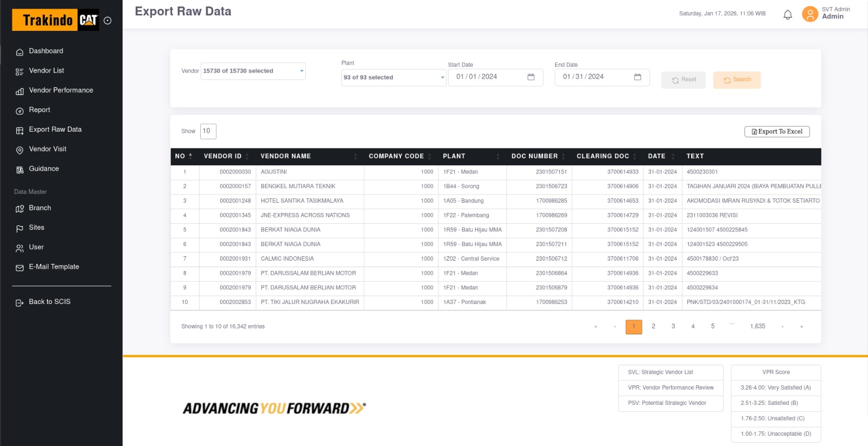Image resolution: width=868 pixels, height=446 pixels.
Task: Click the E-Mail Template envelope icon
Action: click(x=20, y=268)
